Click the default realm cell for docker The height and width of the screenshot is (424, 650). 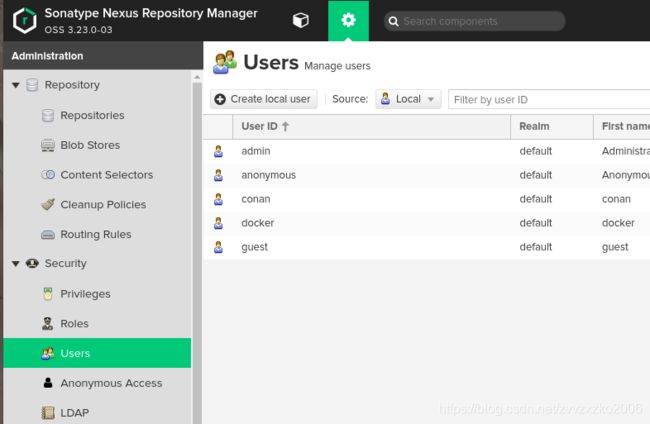tap(536, 223)
